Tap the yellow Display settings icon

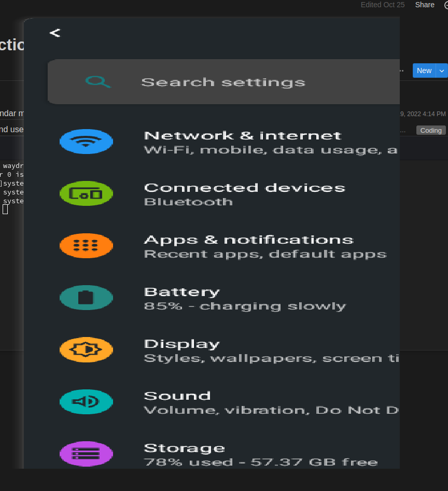tap(86, 349)
